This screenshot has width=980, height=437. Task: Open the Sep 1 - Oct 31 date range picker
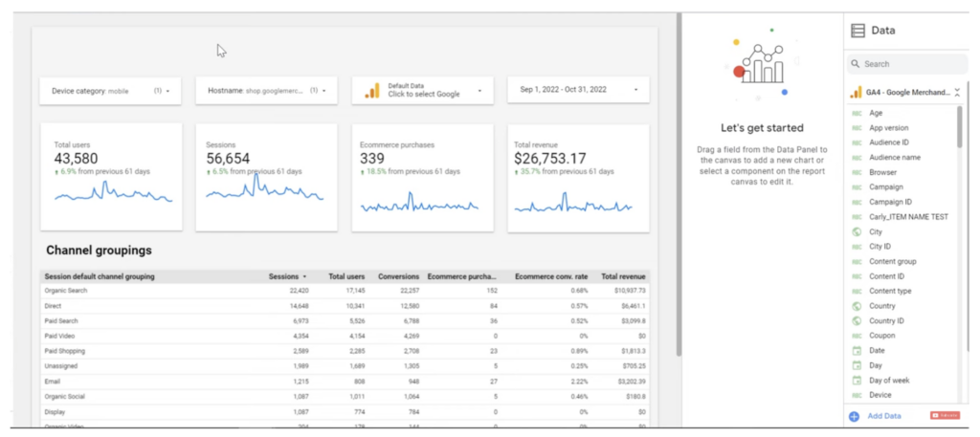pos(578,90)
